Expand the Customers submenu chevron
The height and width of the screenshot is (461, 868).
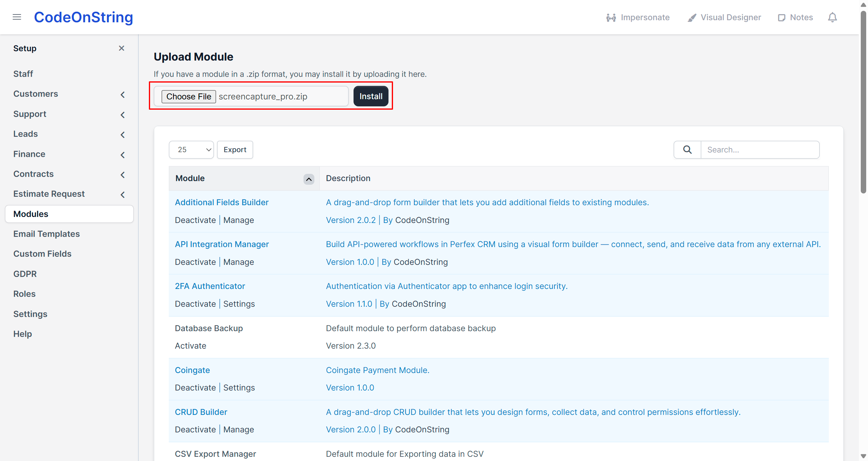123,95
